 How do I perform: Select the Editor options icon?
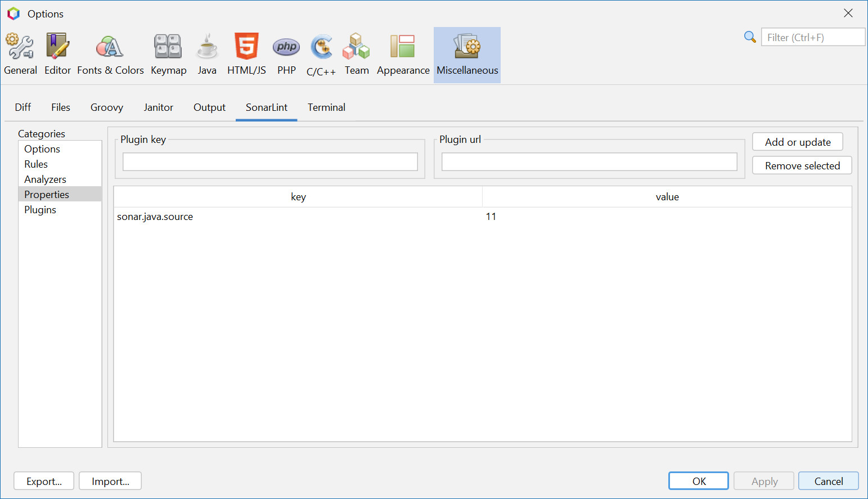tap(57, 55)
